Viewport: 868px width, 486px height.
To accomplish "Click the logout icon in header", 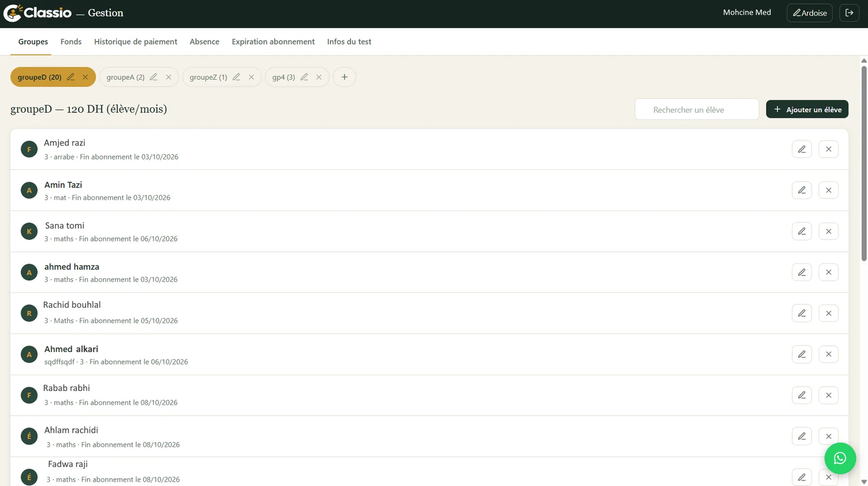I will pyautogui.click(x=849, y=13).
